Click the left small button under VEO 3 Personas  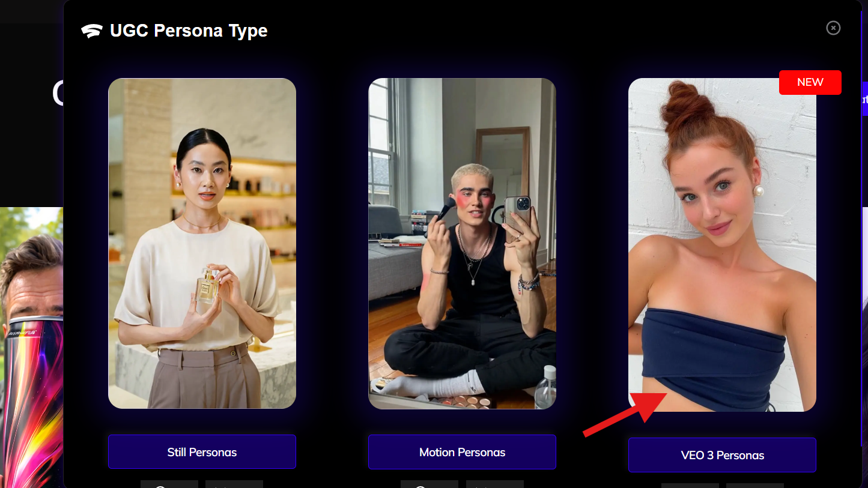tap(690, 486)
